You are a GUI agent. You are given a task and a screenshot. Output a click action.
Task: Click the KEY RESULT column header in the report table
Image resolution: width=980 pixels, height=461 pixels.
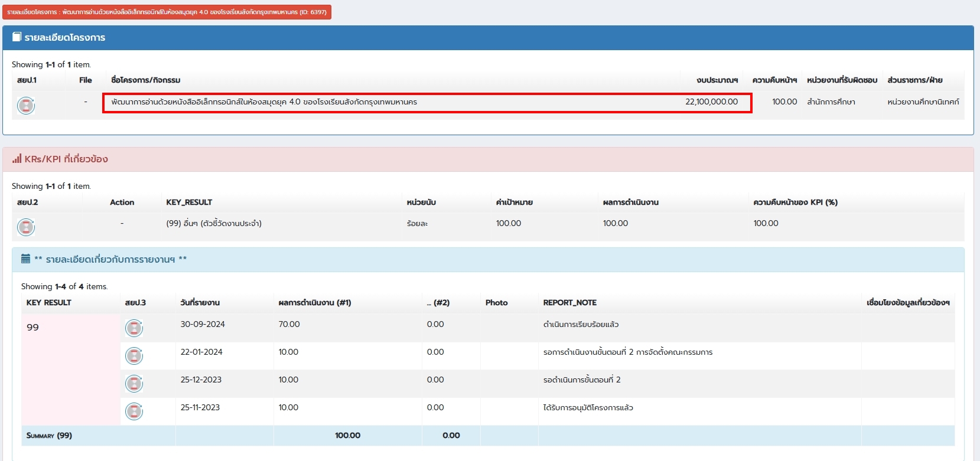(x=48, y=303)
